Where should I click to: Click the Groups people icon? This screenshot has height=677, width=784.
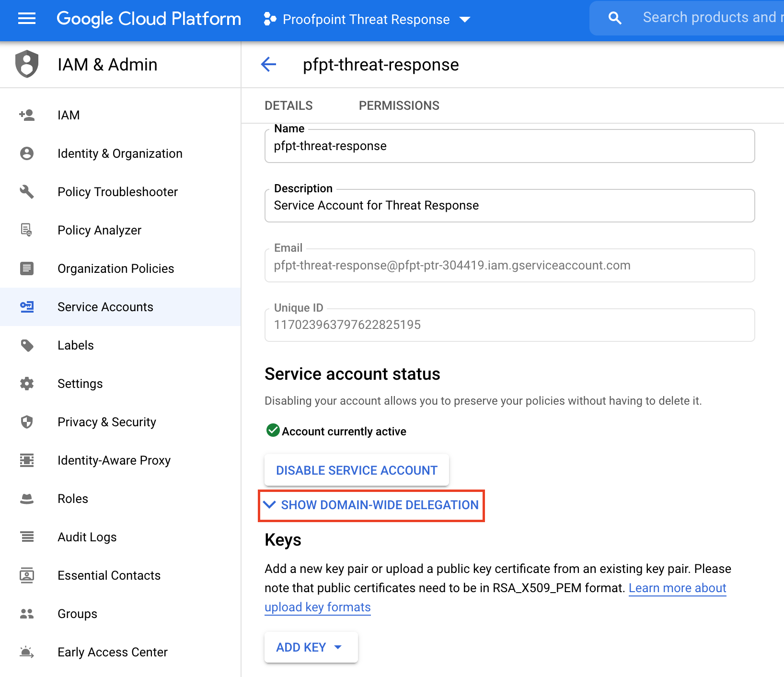pos(27,614)
